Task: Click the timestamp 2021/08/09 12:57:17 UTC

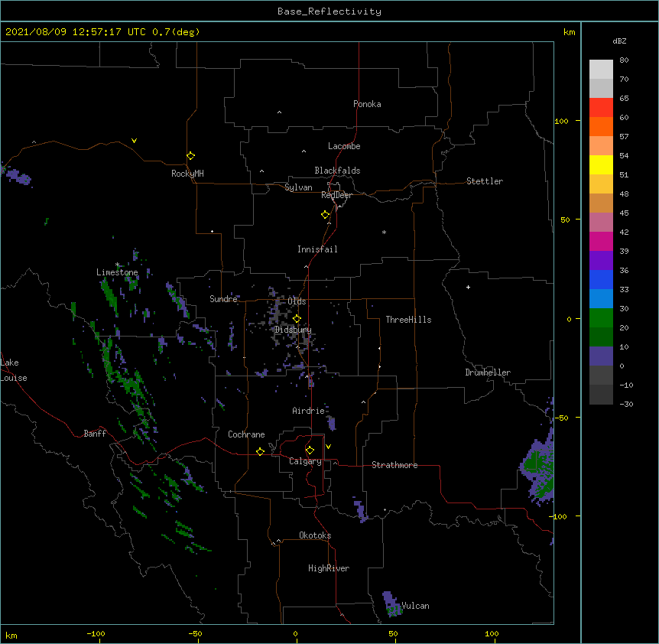Action: (76, 32)
